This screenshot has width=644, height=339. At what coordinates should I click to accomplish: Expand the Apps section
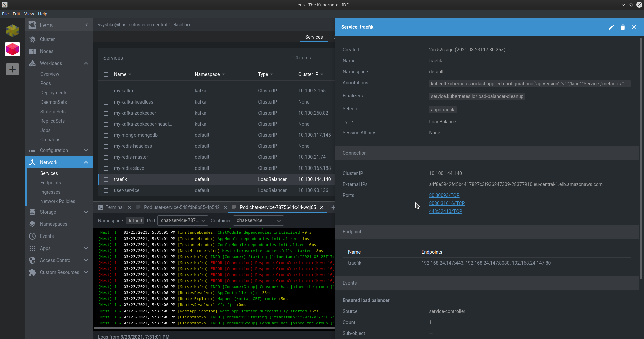tap(86, 248)
